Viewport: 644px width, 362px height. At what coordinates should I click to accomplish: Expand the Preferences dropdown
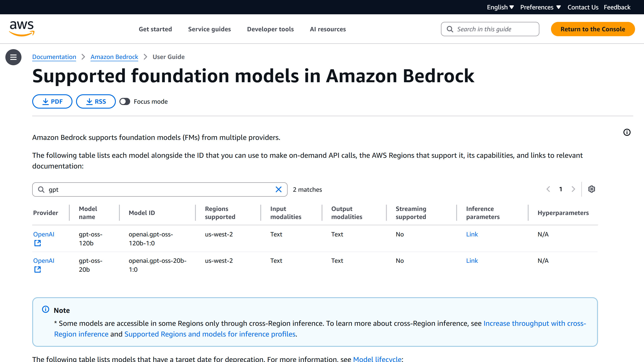point(540,7)
